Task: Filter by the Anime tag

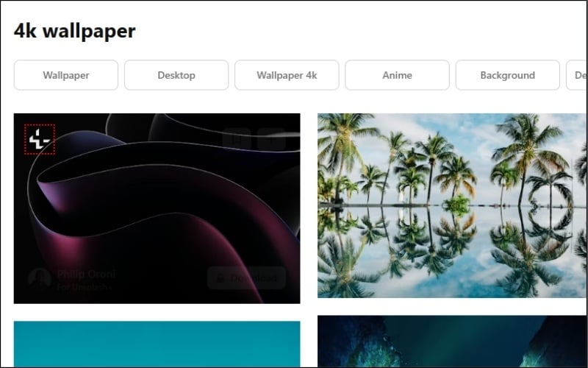Action: pos(397,75)
